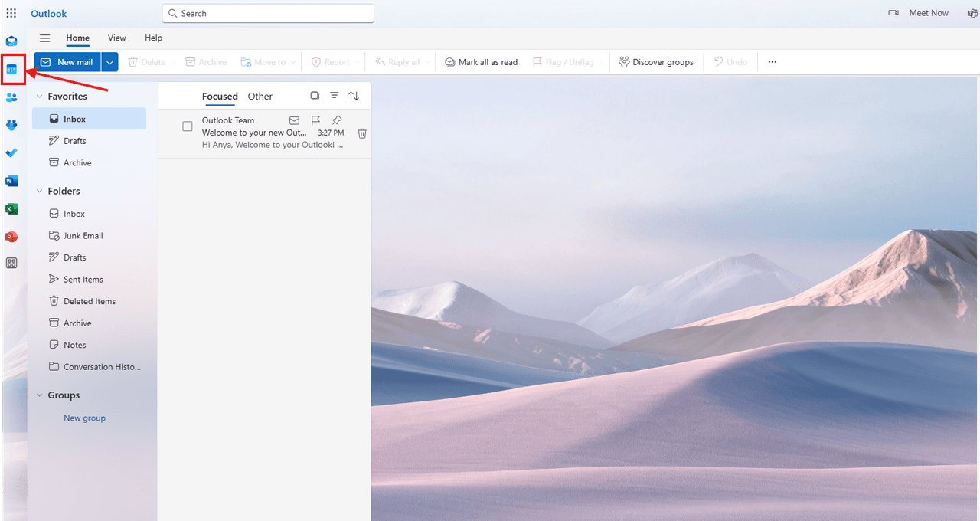Image resolution: width=980 pixels, height=521 pixels.
Task: Click the New group link
Action: pos(84,418)
